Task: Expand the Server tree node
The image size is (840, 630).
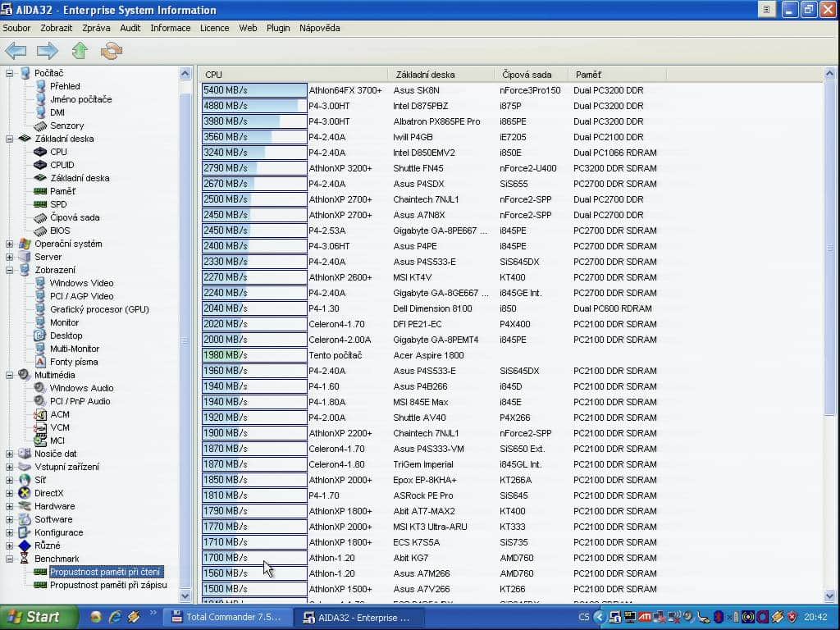Action: pos(10,257)
